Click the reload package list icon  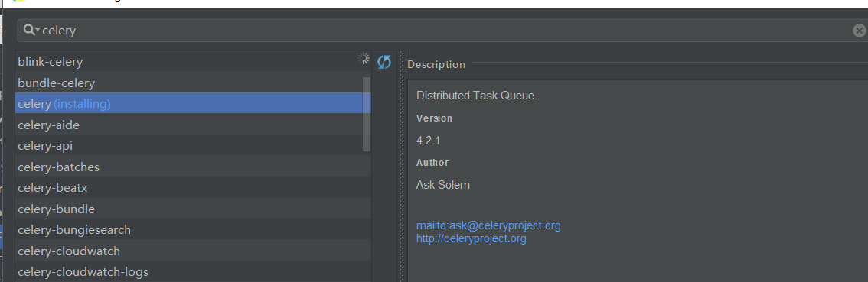(383, 62)
